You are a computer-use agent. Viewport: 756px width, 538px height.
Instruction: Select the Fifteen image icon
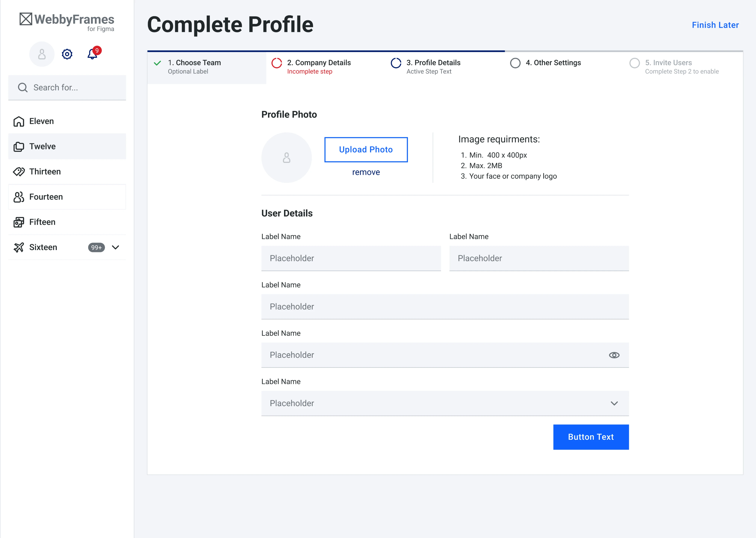[x=19, y=222]
